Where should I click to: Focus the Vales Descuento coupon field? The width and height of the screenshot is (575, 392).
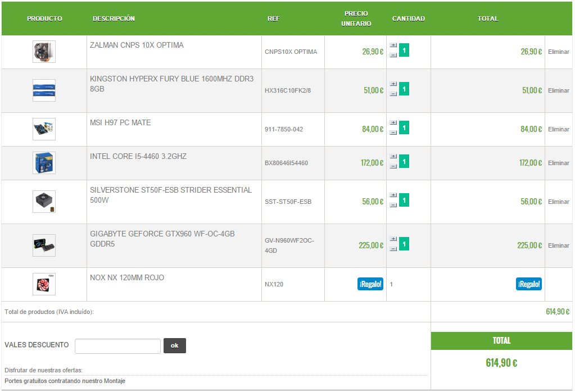[117, 346]
